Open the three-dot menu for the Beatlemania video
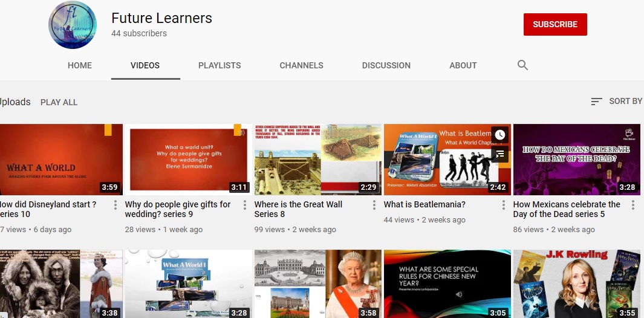Image resolution: width=644 pixels, height=318 pixels. (504, 205)
